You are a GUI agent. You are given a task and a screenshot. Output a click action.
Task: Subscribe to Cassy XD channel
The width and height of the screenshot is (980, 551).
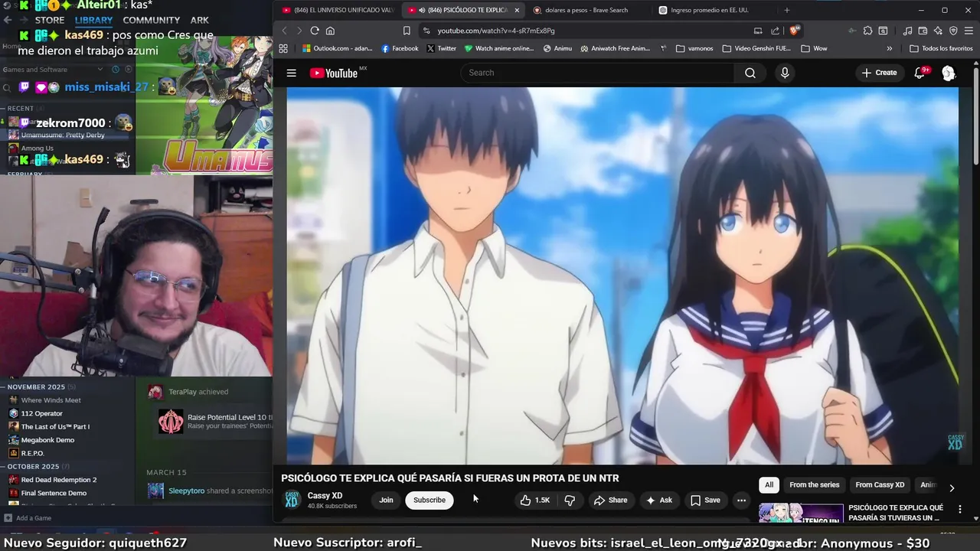[430, 500]
